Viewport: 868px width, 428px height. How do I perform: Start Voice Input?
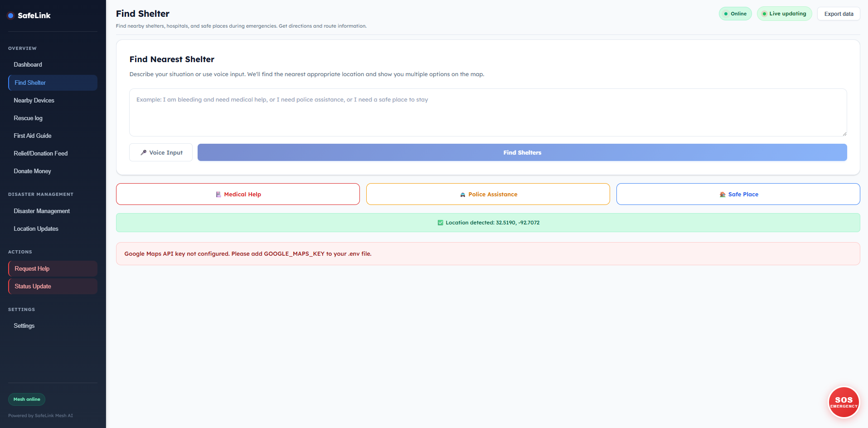pyautogui.click(x=161, y=152)
